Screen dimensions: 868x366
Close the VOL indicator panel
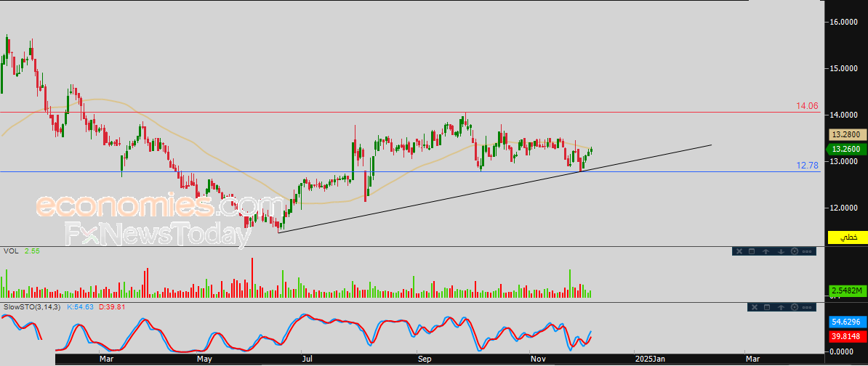pyautogui.click(x=739, y=251)
